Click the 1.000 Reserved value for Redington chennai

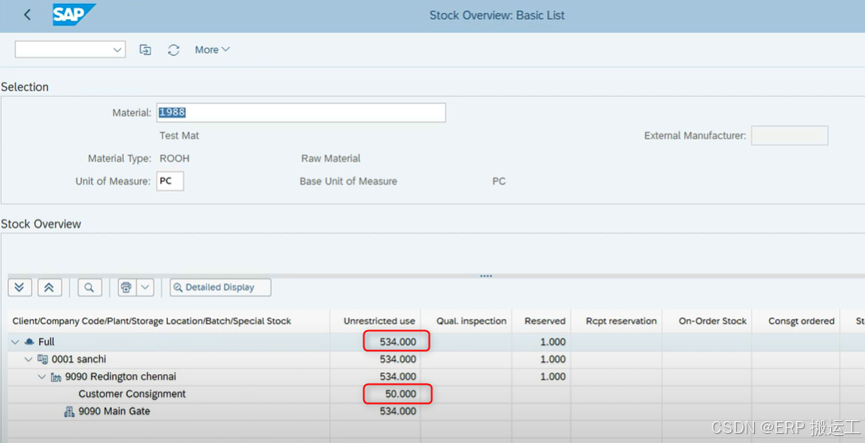point(553,377)
